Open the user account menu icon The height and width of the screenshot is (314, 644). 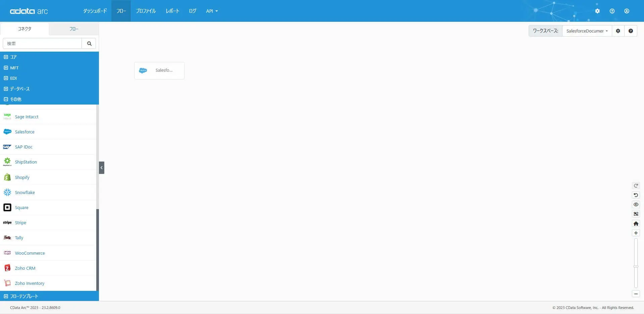[x=627, y=11]
